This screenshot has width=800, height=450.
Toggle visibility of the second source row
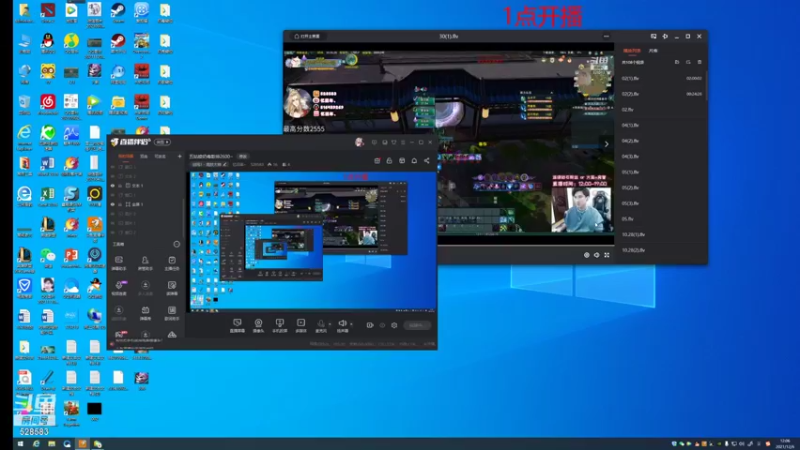tap(113, 177)
